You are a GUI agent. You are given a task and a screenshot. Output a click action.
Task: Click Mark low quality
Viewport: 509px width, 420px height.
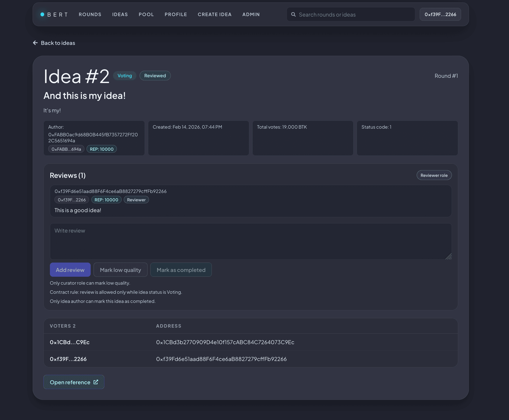pos(120,270)
